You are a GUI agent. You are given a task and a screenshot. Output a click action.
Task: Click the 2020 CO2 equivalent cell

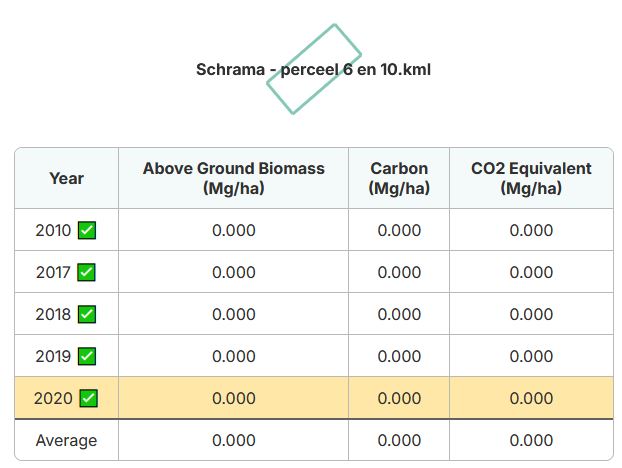[531, 398]
